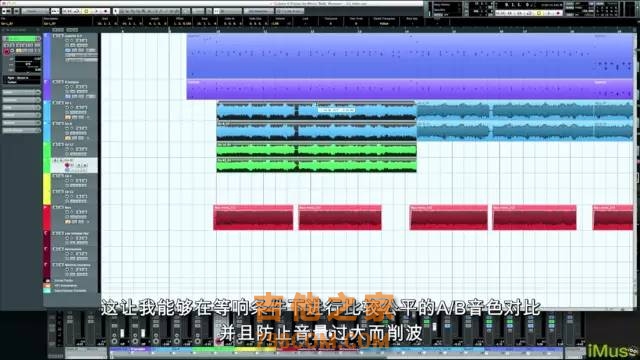Select the arrow object selection tool in toolbar
The width and height of the screenshot is (640, 360).
[116, 11]
